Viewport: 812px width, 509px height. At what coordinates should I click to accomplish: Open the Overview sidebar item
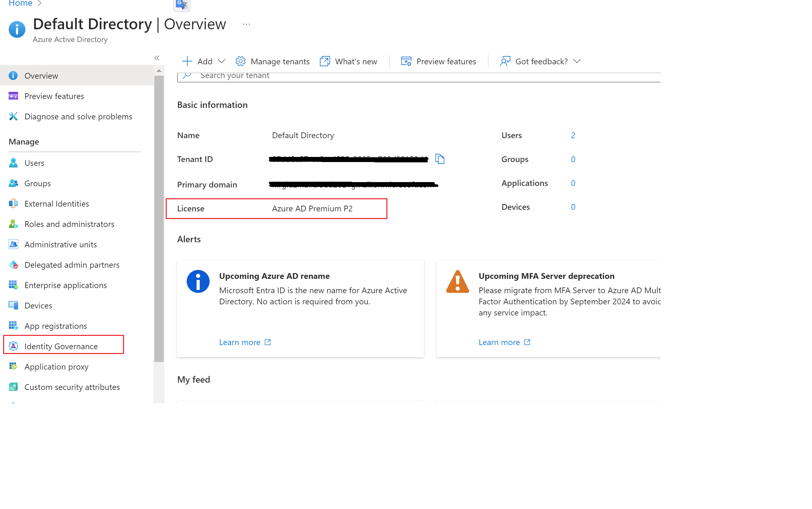tap(77, 75)
